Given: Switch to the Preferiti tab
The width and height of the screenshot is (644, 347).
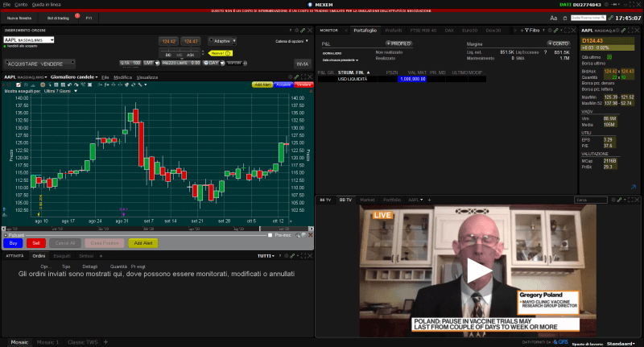Looking at the screenshot, I should click(x=394, y=31).
